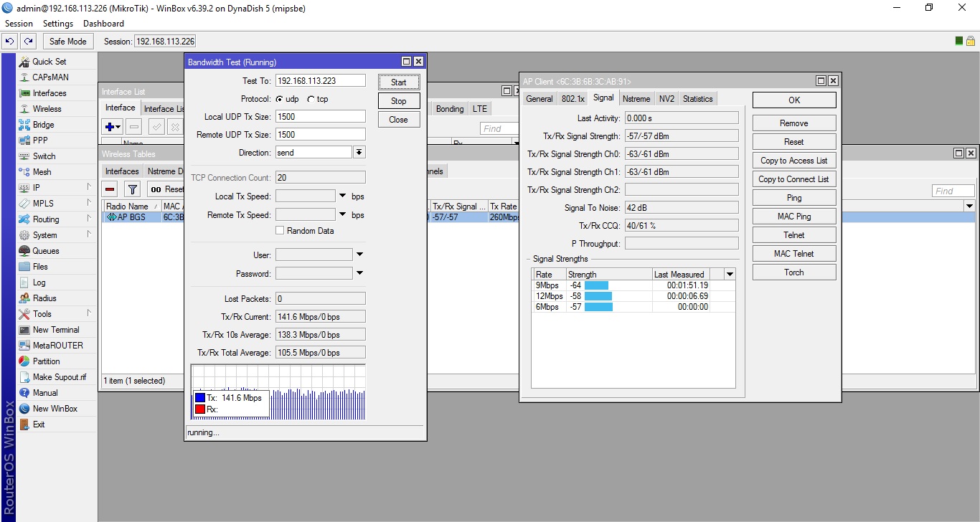Select the udp protocol radio button
980x522 pixels.
pyautogui.click(x=279, y=99)
